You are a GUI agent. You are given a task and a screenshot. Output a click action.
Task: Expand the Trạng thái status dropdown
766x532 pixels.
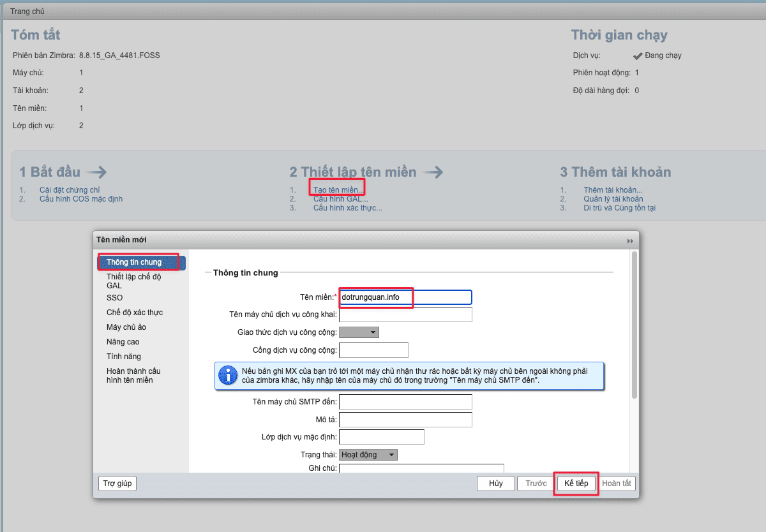(368, 455)
